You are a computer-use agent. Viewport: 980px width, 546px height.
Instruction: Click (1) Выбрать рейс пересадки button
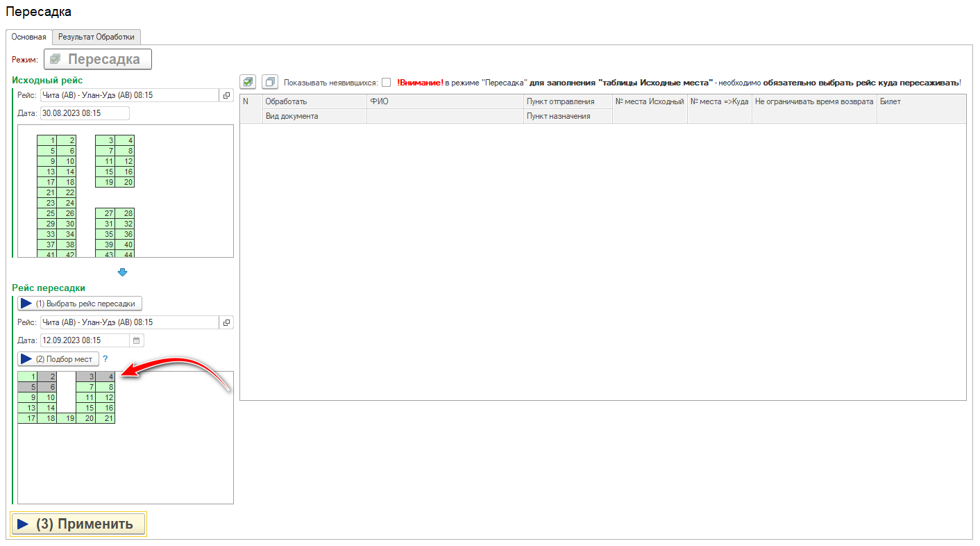click(80, 304)
